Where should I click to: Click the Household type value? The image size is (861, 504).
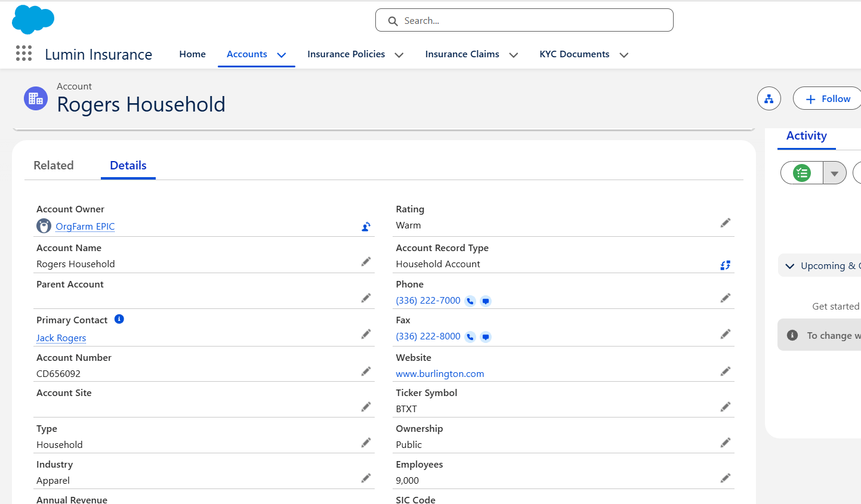(60, 445)
